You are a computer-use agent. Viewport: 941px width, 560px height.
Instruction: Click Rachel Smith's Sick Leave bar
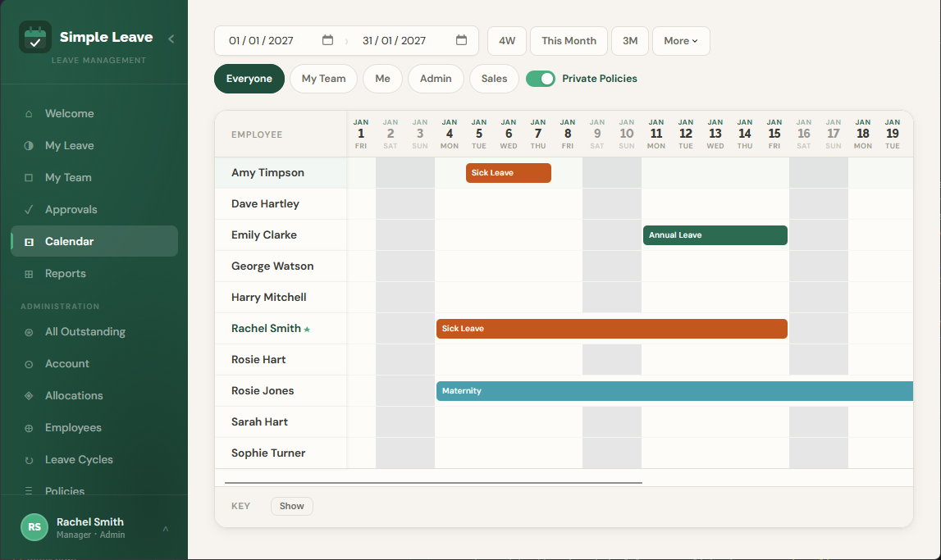coord(611,329)
